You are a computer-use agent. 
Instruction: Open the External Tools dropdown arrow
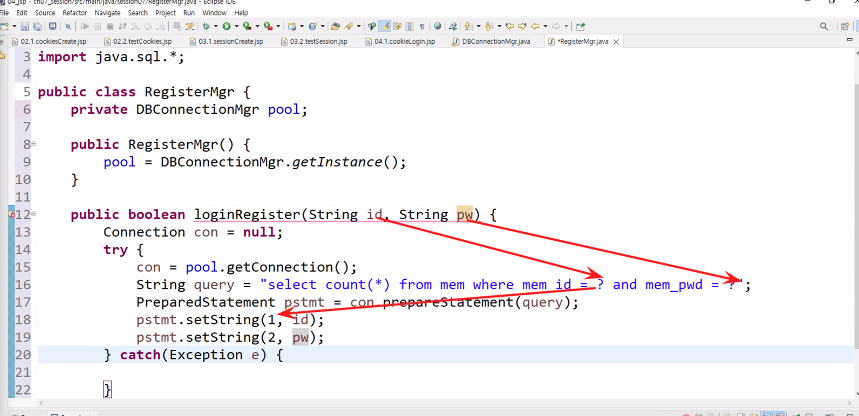pos(278,26)
